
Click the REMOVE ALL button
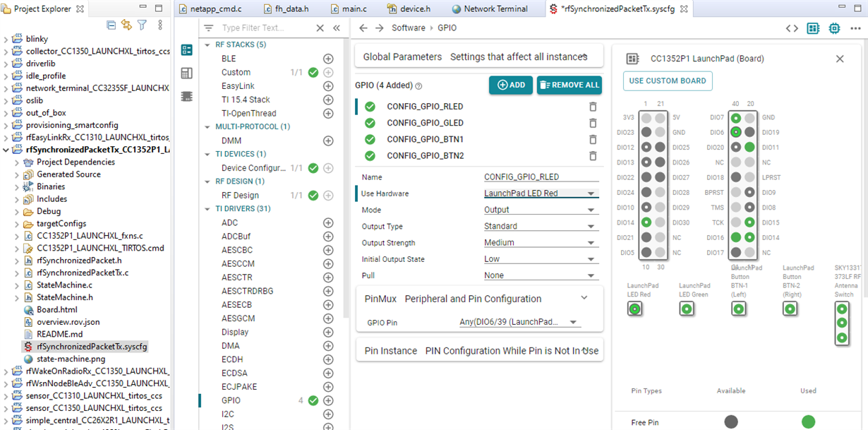(569, 85)
